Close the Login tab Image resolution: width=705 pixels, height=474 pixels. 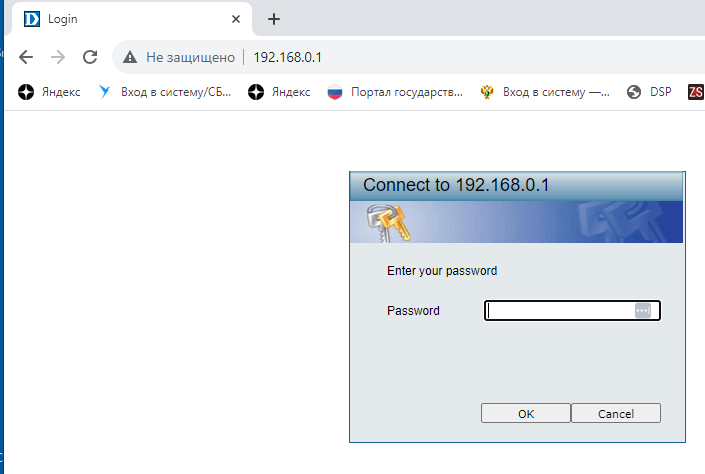tap(236, 19)
